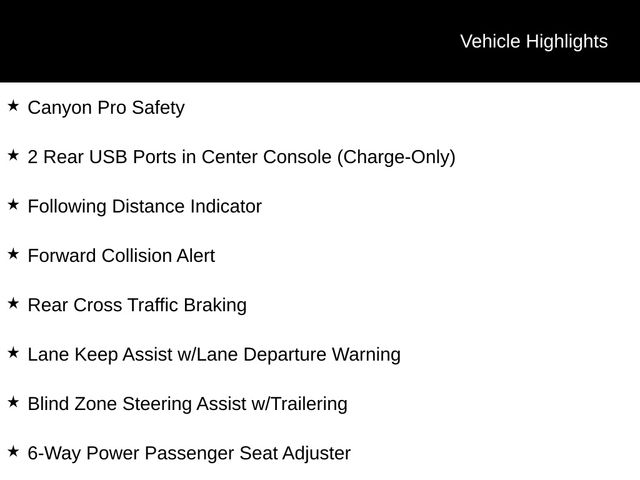This screenshot has width=640, height=480.
Task: Select the star next to Rear Cross Traffic Braking
Action: pos(13,303)
